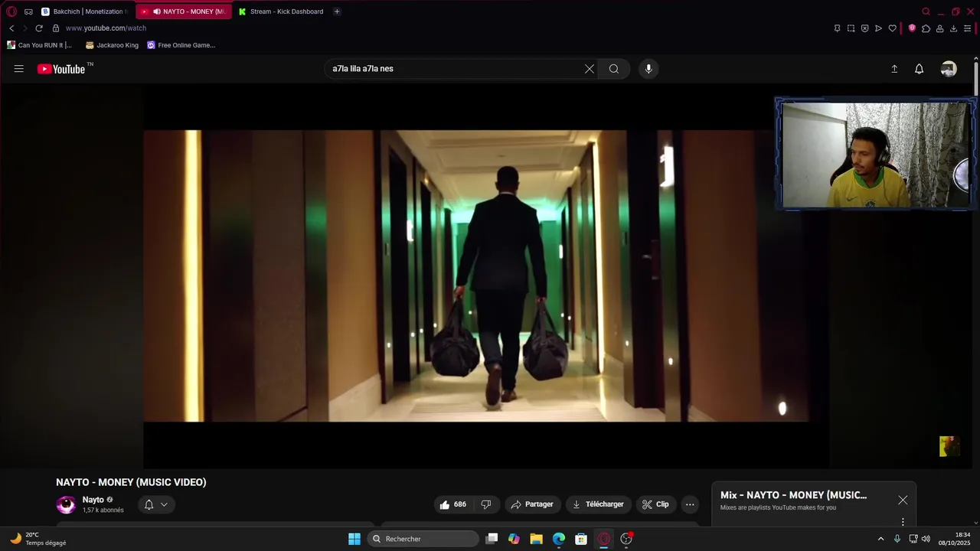Open the Jackaroo King bookmark
Viewport: 980px width, 551px height.
pos(113,45)
